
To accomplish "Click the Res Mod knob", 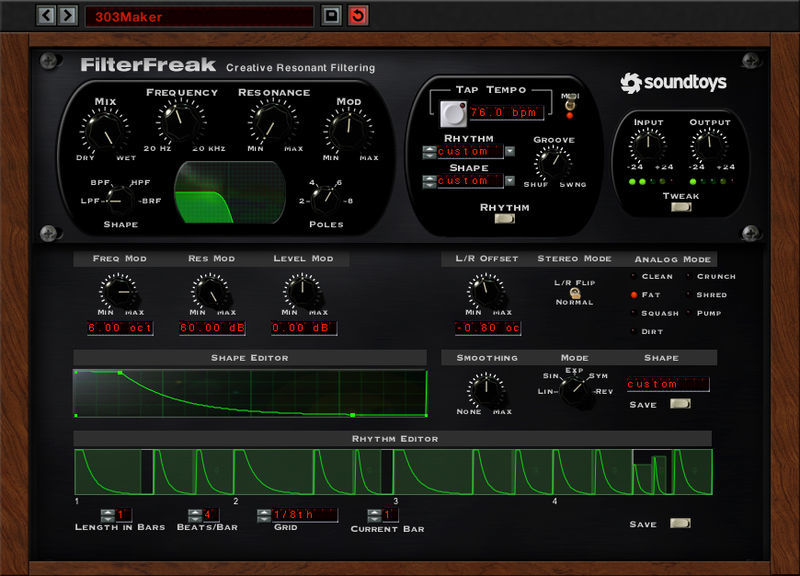I will click(211, 291).
